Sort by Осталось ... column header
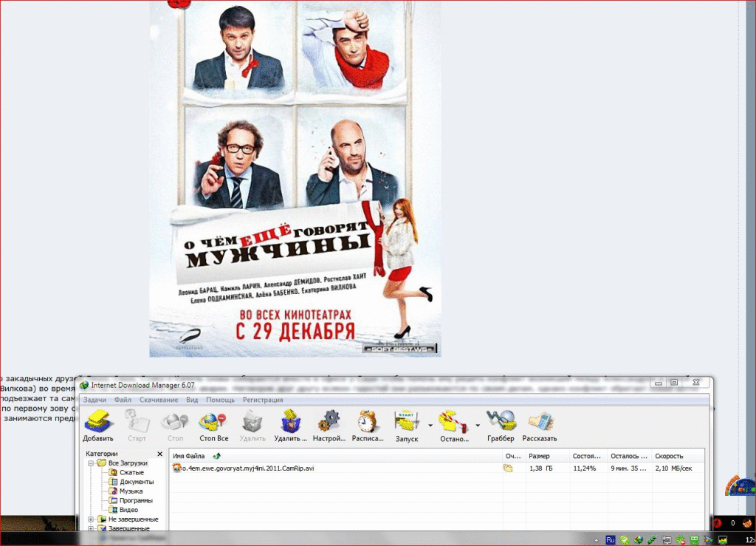 (x=629, y=456)
